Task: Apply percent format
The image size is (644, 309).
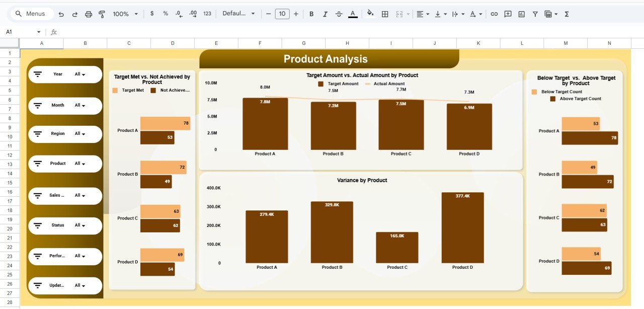Action: coord(165,14)
